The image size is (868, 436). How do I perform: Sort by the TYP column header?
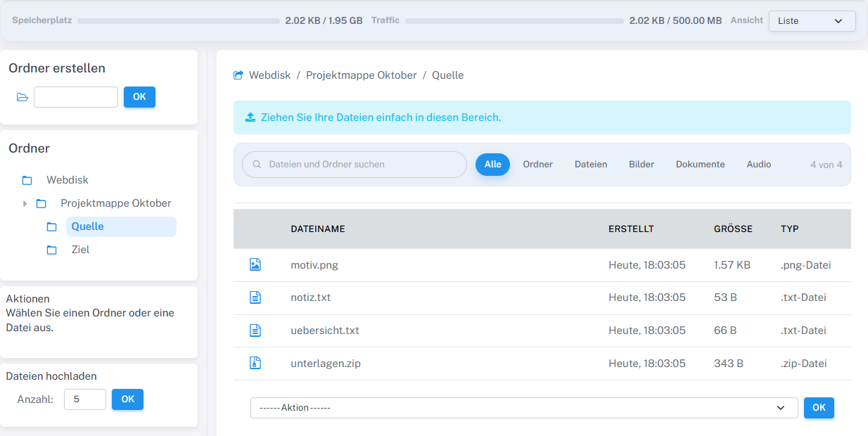[790, 229]
